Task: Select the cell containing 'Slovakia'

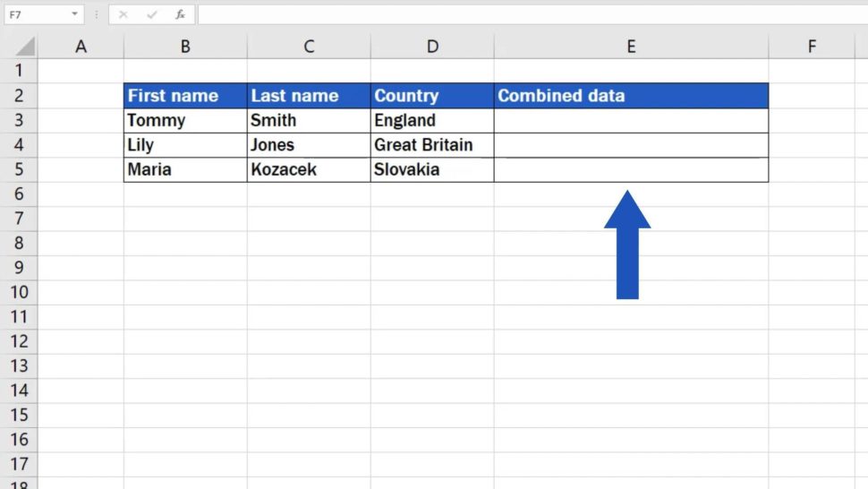Action: [x=432, y=169]
